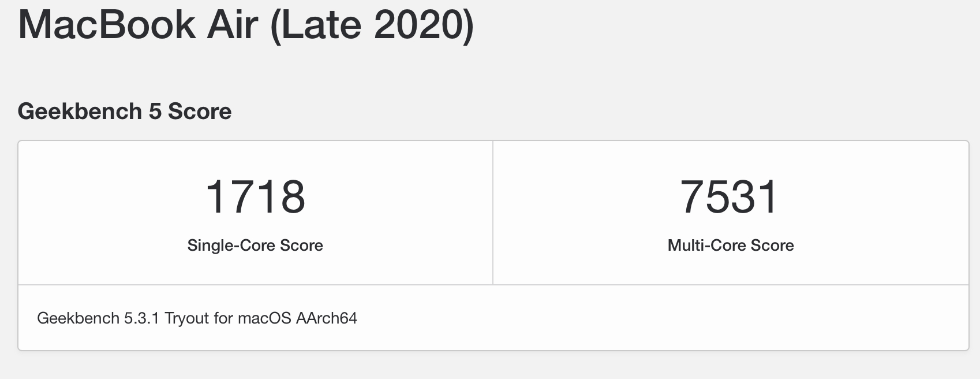Click the MacBook Air (Late 2020) title

pyautogui.click(x=245, y=24)
